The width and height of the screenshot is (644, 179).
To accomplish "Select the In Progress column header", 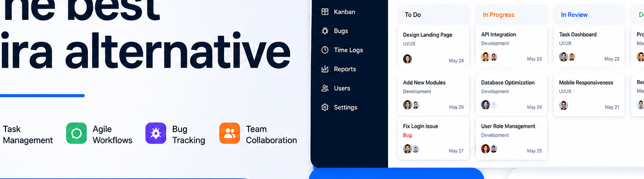I will pyautogui.click(x=511, y=14).
